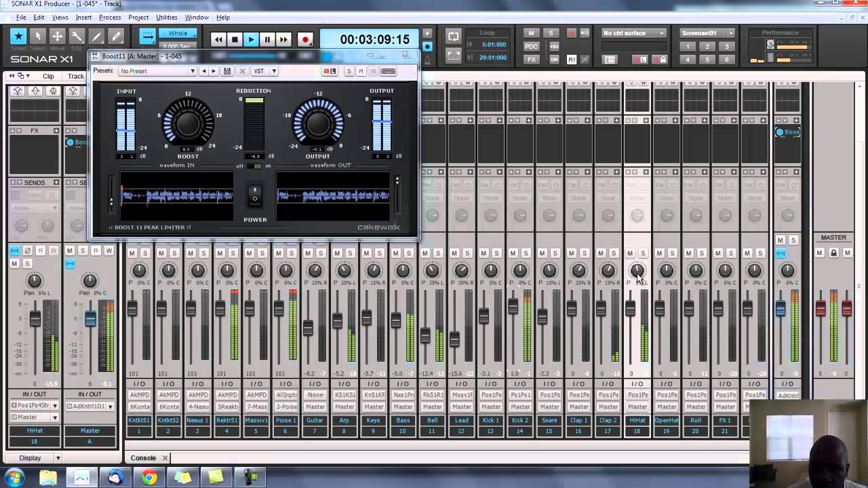Click the transport Play button
This screenshot has width=868, height=488.
tap(251, 39)
